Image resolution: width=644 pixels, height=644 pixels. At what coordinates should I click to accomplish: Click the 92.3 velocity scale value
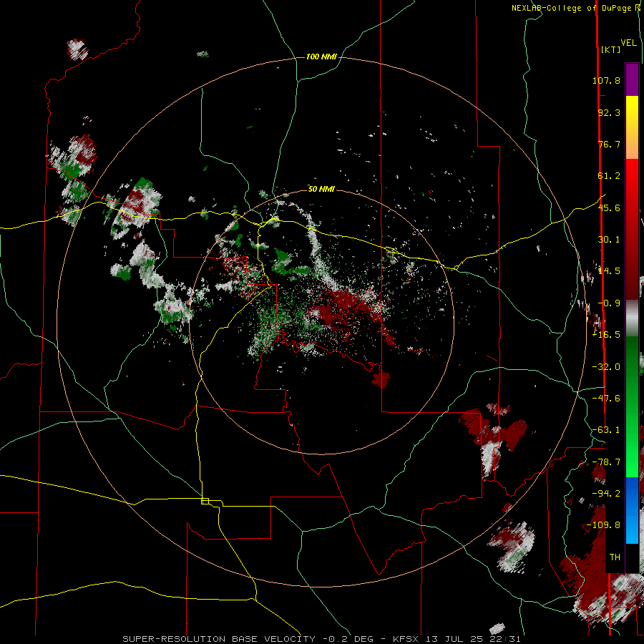point(609,112)
